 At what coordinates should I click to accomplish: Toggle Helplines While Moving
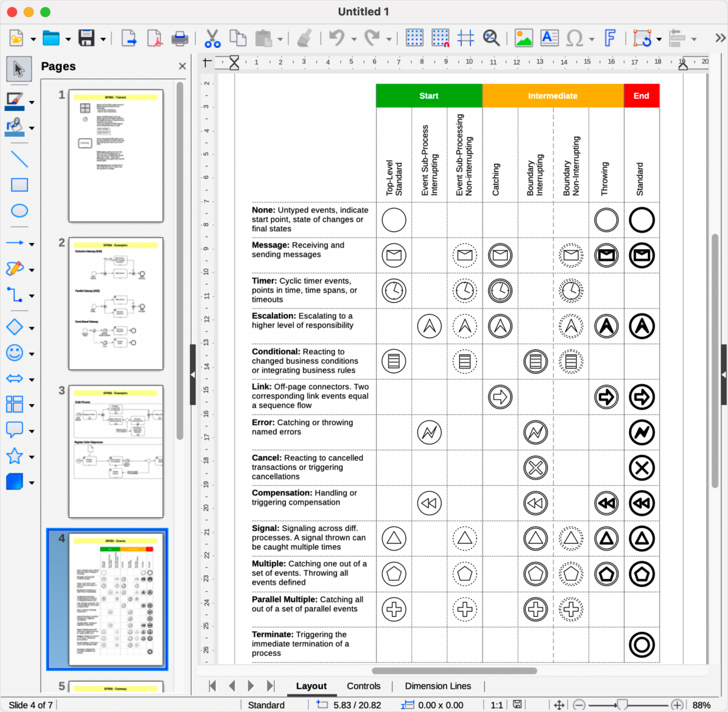(x=466, y=38)
